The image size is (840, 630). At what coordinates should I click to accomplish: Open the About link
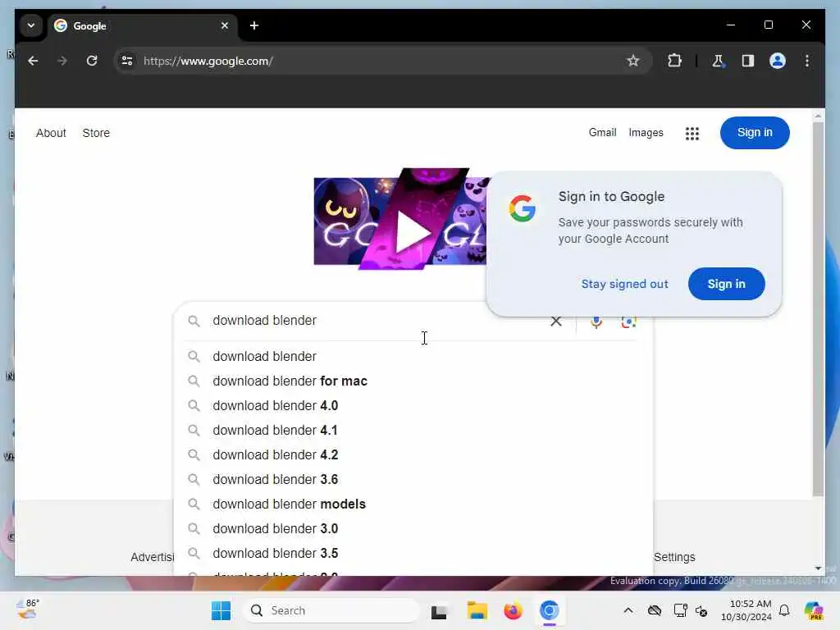[51, 133]
